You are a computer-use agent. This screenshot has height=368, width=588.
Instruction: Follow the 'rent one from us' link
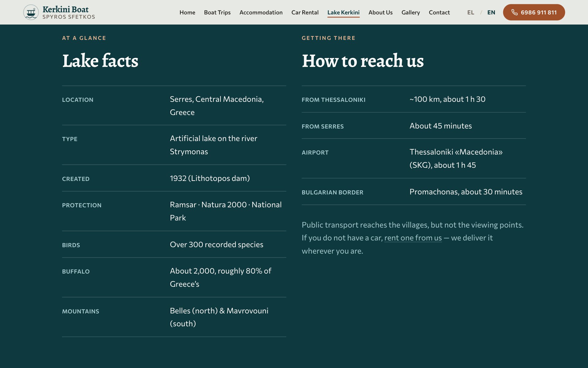tap(413, 238)
